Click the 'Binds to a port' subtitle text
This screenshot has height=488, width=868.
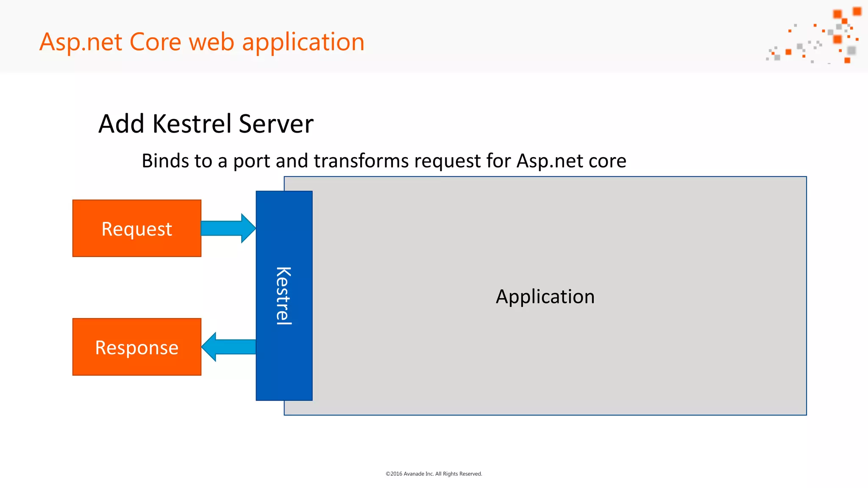206,161
